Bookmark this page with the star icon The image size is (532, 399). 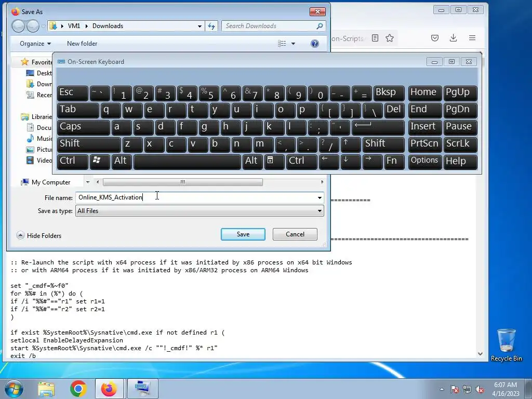pos(390,38)
